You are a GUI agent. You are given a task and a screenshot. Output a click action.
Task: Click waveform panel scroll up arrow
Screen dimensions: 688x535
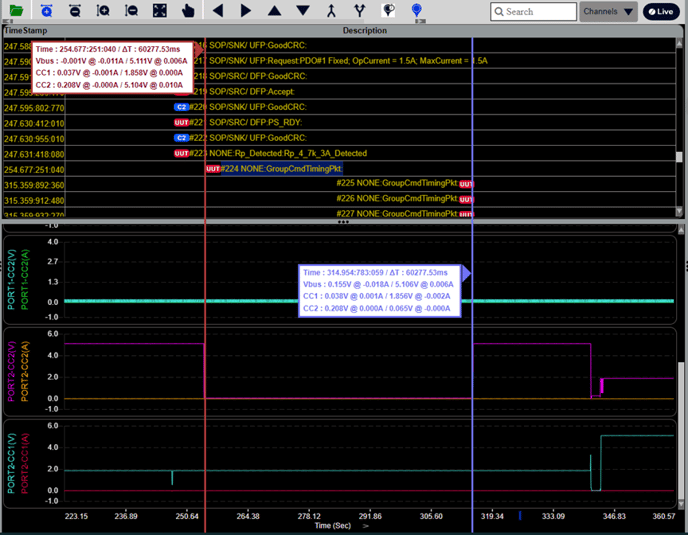pyautogui.click(x=681, y=230)
